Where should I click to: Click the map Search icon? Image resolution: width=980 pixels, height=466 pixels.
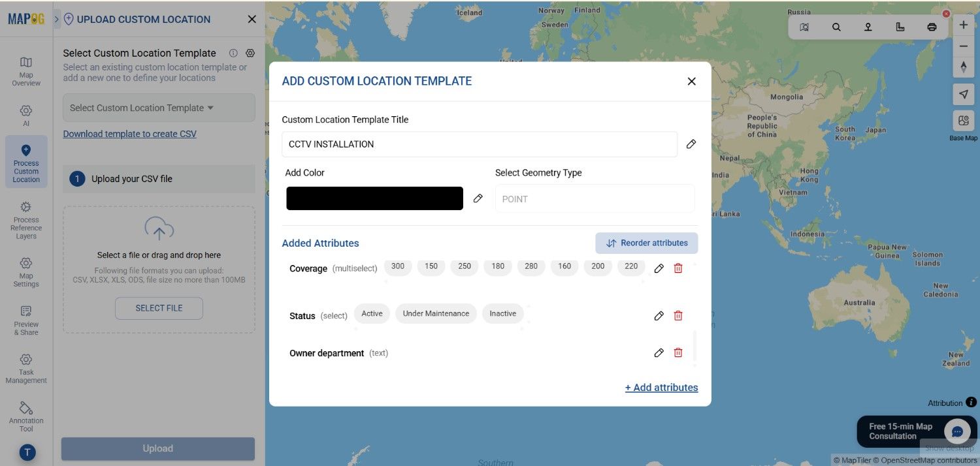(x=836, y=27)
